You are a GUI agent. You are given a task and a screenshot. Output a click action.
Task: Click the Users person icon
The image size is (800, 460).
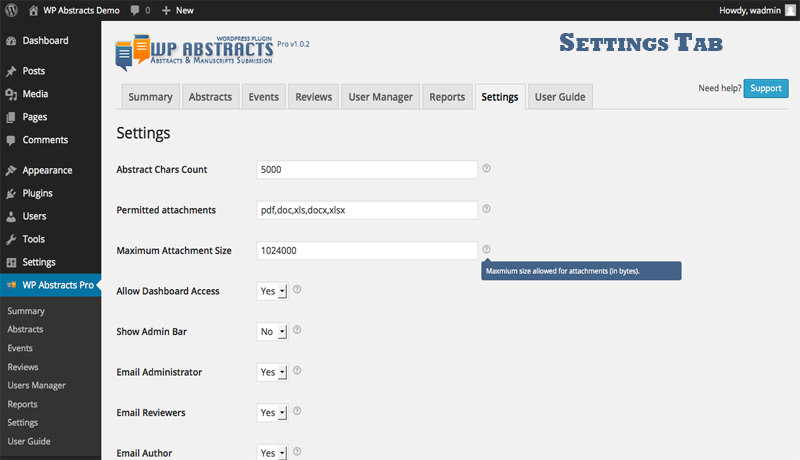pyautogui.click(x=11, y=216)
